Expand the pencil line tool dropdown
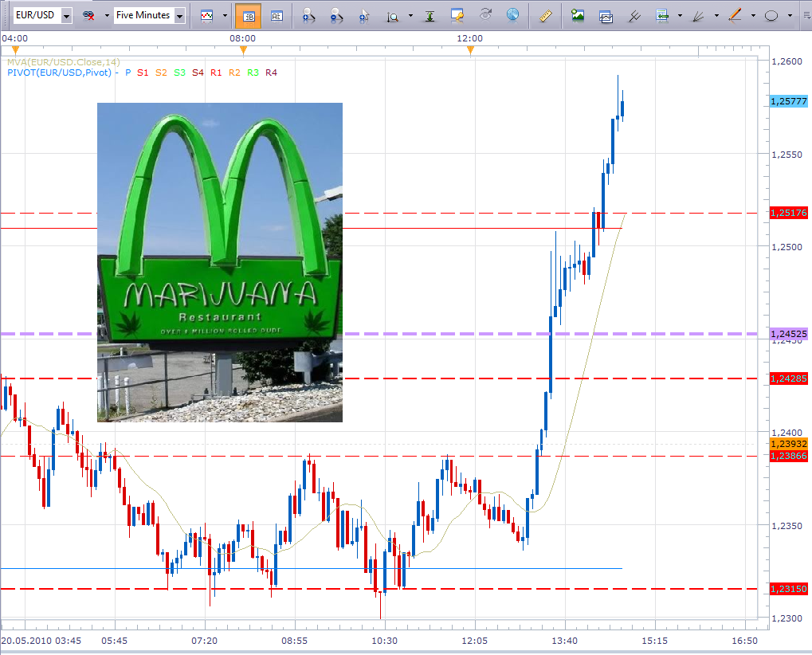The height and width of the screenshot is (655, 812). point(753,15)
